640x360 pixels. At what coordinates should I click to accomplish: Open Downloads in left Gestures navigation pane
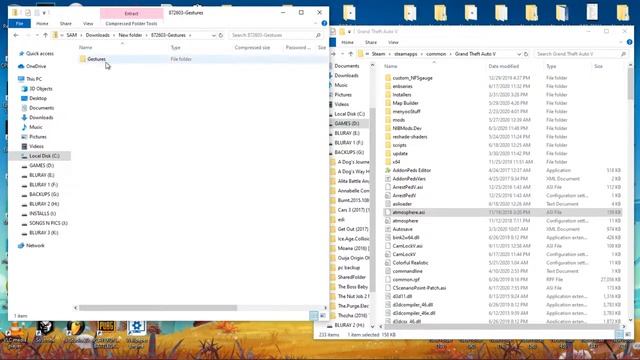click(41, 118)
